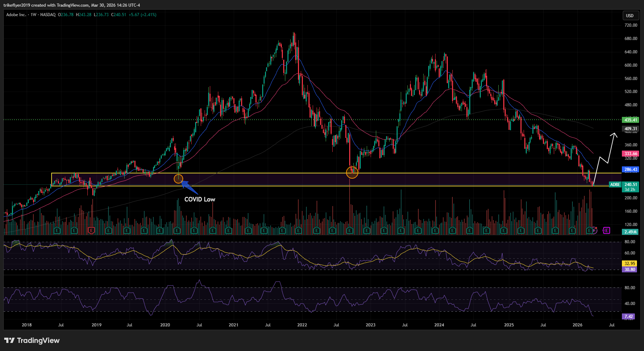Click the 680.00 price scale label
Screen dimensions: 644x351
point(631,39)
